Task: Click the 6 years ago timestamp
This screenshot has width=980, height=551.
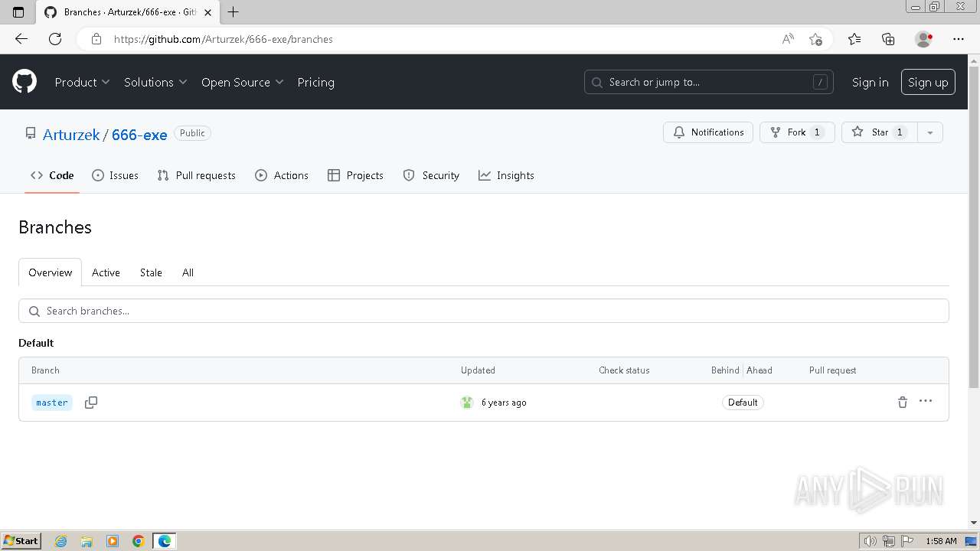Action: click(x=504, y=403)
